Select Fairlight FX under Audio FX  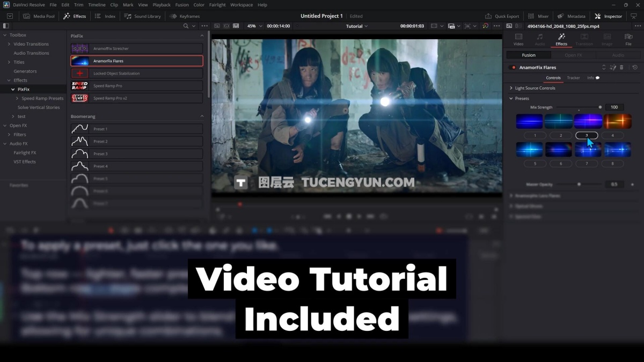click(x=25, y=153)
